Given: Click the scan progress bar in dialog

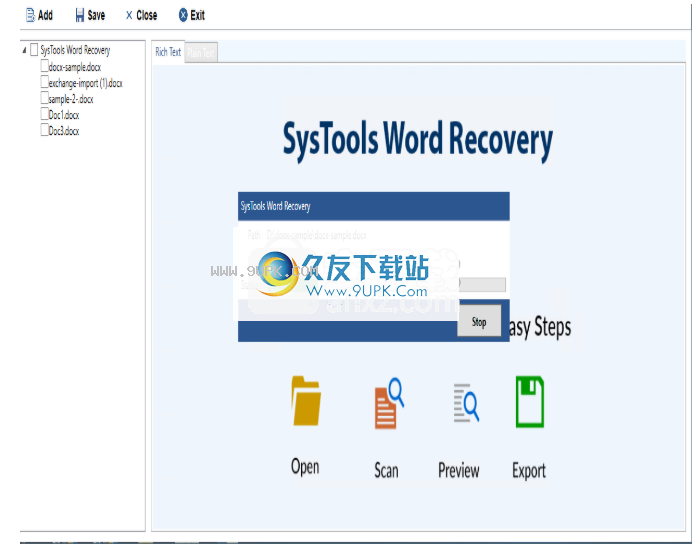Looking at the screenshot, I should coord(482,285).
